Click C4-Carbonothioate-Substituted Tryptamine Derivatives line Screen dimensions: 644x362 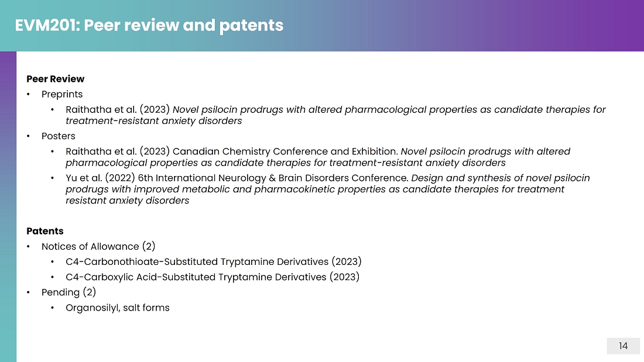pyautogui.click(x=214, y=262)
